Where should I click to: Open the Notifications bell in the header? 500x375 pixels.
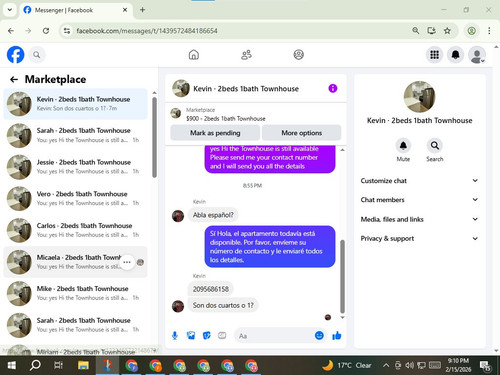tap(455, 55)
